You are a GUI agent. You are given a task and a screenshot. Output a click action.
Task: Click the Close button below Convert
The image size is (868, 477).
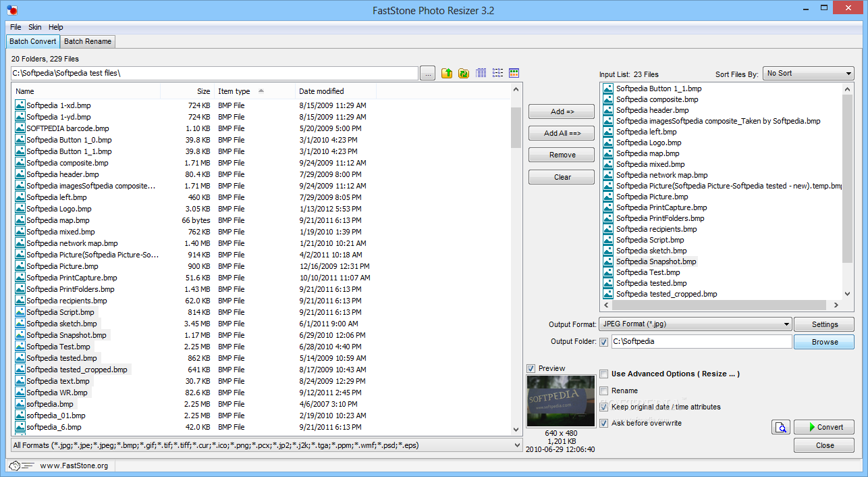click(824, 445)
